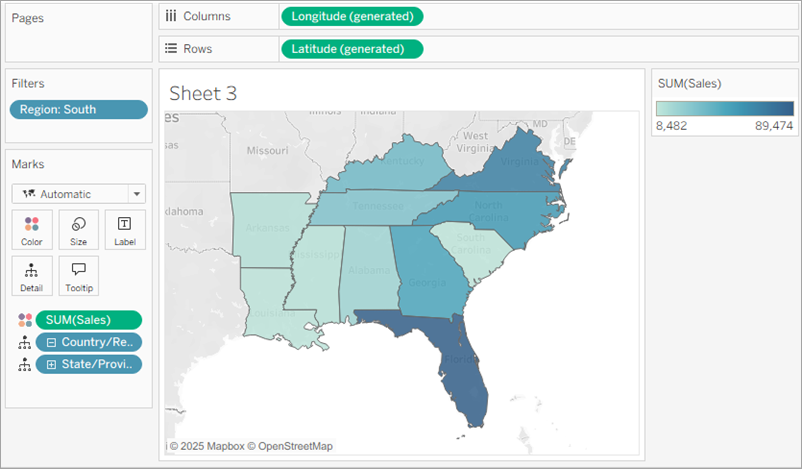Open the OpenStreetMap attribution link
Image resolution: width=802 pixels, height=469 pixels.
point(298,445)
